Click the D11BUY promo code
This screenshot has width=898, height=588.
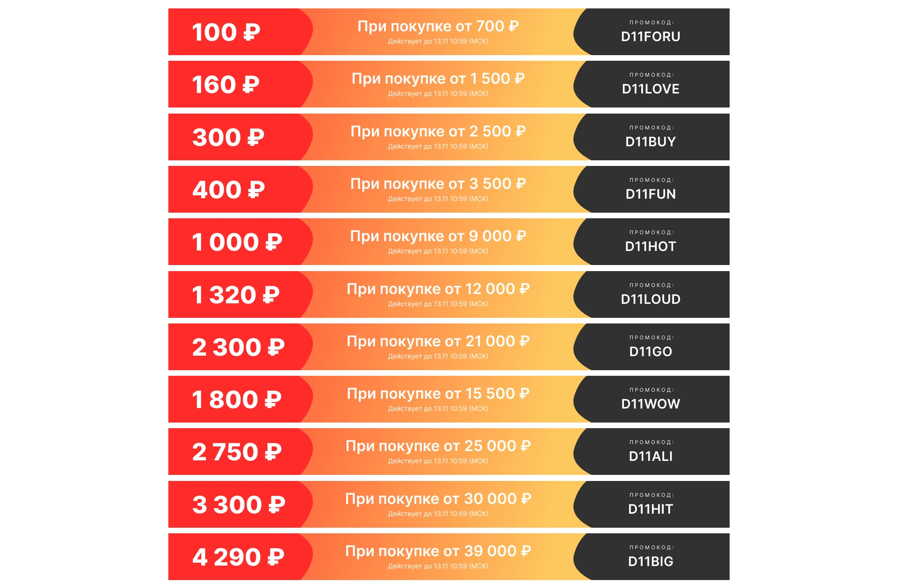pyautogui.click(x=651, y=142)
